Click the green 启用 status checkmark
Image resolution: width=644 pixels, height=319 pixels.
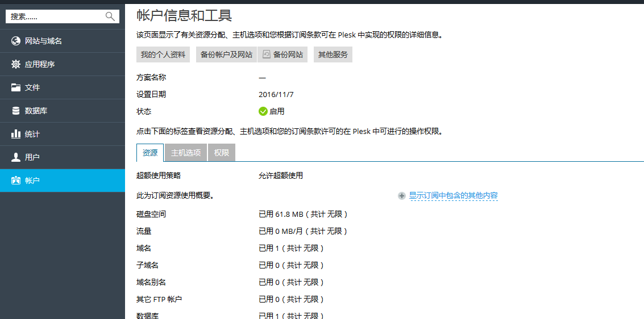[263, 111]
